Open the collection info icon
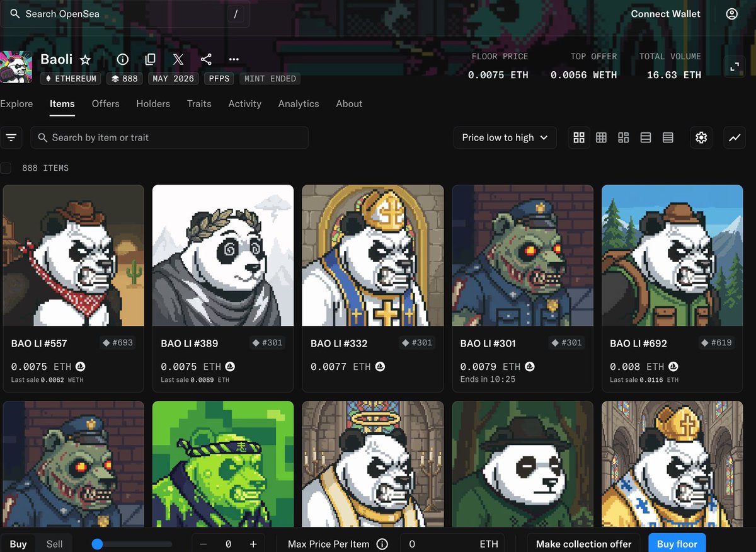756x552 pixels. point(123,59)
